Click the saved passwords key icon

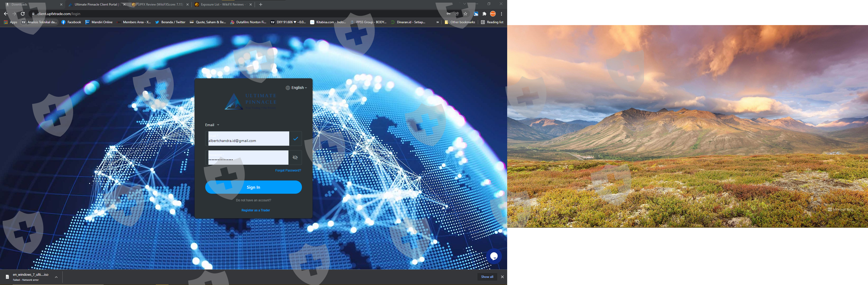(449, 14)
